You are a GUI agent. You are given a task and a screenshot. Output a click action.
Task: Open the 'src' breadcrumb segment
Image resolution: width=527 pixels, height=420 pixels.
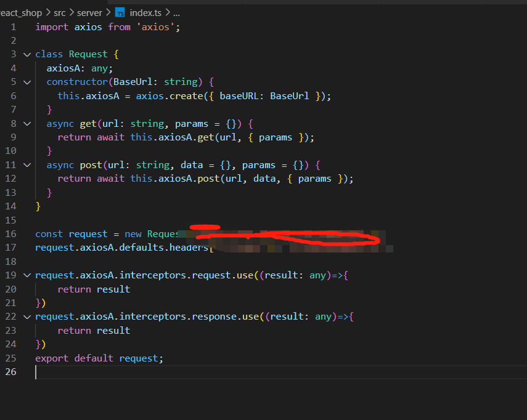coord(60,13)
